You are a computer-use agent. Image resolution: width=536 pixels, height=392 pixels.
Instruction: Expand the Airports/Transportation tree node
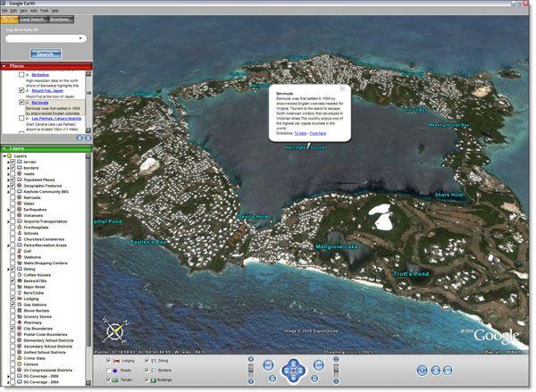pyautogui.click(x=8, y=221)
